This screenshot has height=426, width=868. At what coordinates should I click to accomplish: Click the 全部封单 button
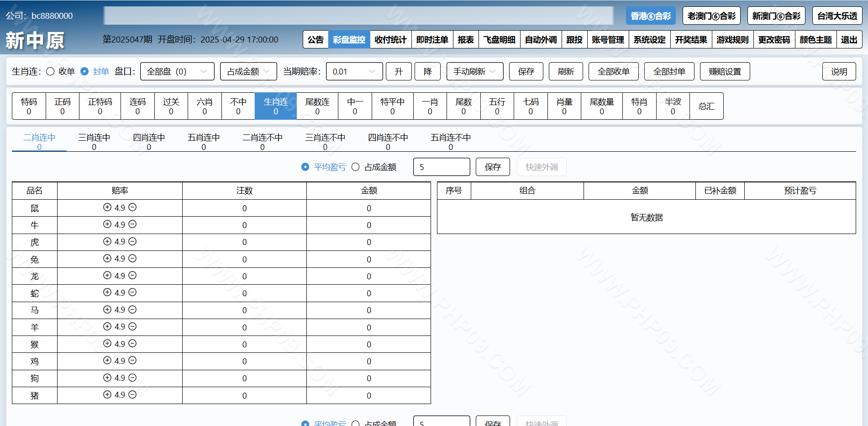(669, 71)
